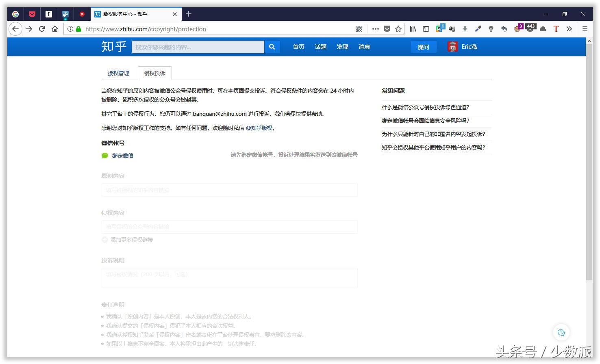The image size is (600, 364).
Task: Click the 绑定微信 link
Action: coord(123,155)
